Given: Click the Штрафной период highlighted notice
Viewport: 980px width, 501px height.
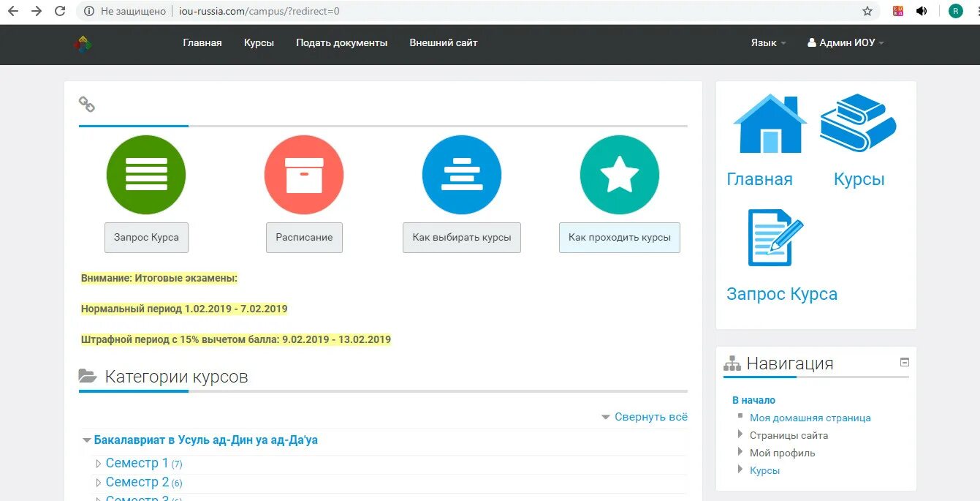Looking at the screenshot, I should 236,339.
